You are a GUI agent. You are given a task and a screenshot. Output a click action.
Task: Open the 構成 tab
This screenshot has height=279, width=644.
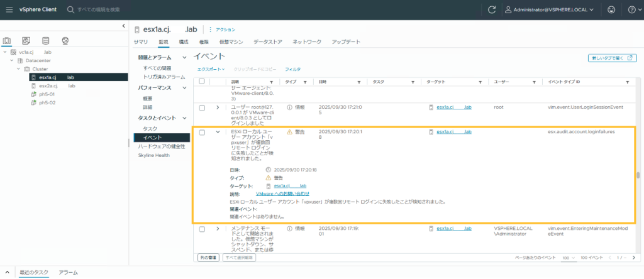pyautogui.click(x=184, y=41)
